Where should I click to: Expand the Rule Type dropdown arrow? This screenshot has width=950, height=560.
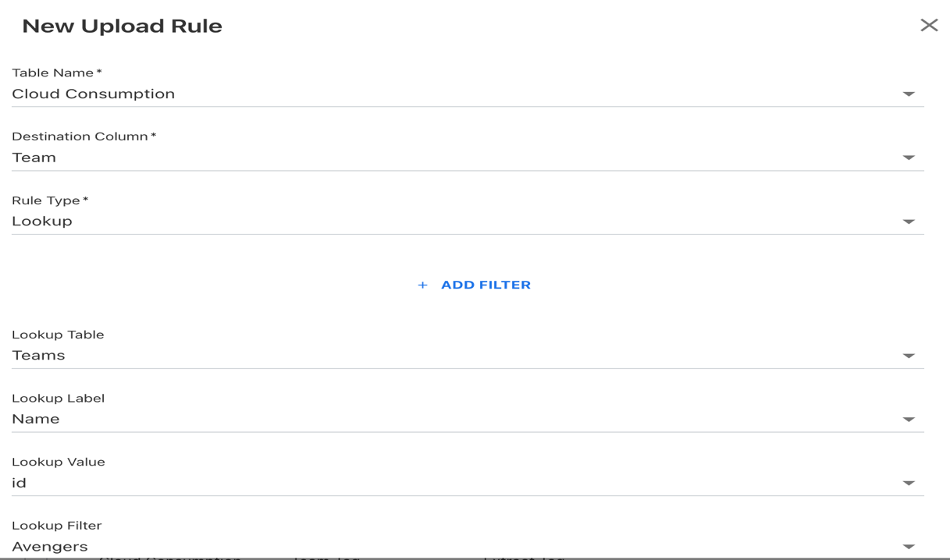click(909, 222)
